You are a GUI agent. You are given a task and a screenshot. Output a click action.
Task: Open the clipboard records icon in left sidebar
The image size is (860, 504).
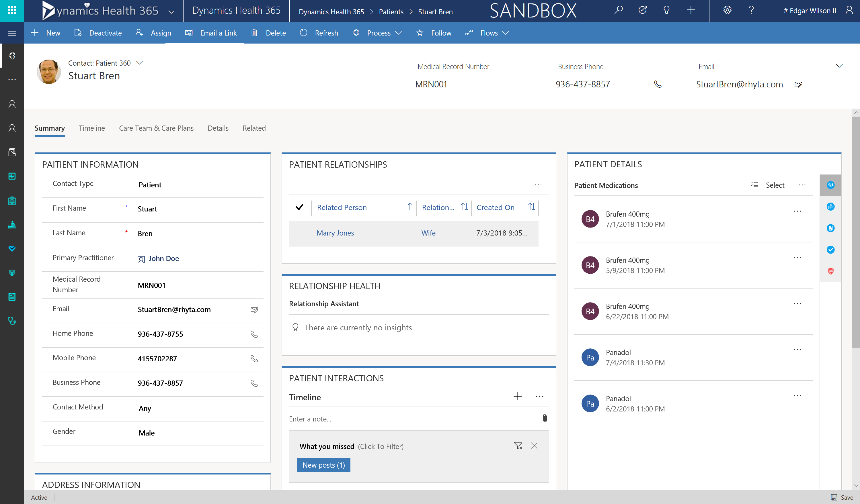point(12,296)
